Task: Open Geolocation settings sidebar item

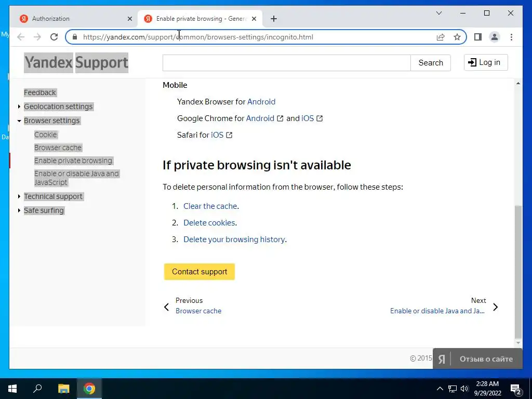Action: pos(58,107)
